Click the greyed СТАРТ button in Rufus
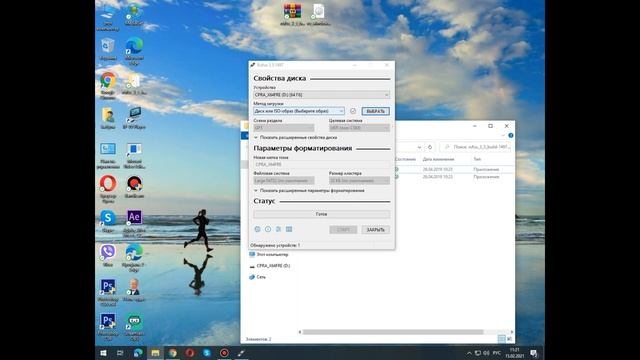Screen dimensions: 640x360 pyautogui.click(x=343, y=230)
